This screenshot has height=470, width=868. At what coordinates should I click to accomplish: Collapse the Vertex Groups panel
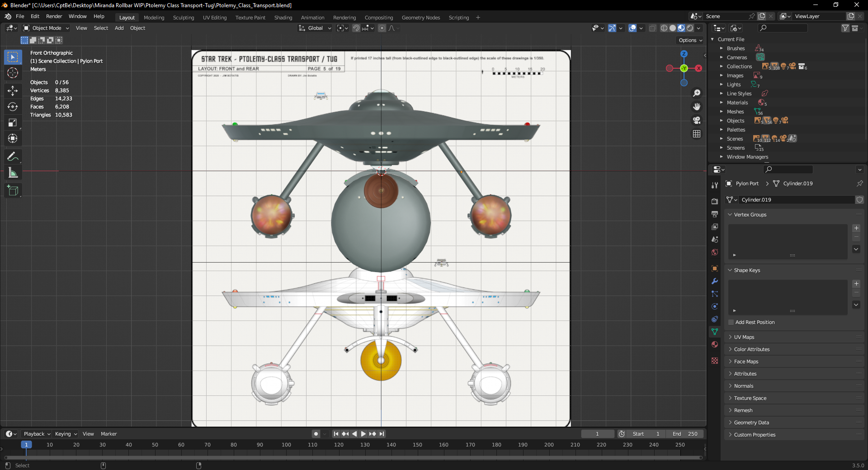coord(750,215)
